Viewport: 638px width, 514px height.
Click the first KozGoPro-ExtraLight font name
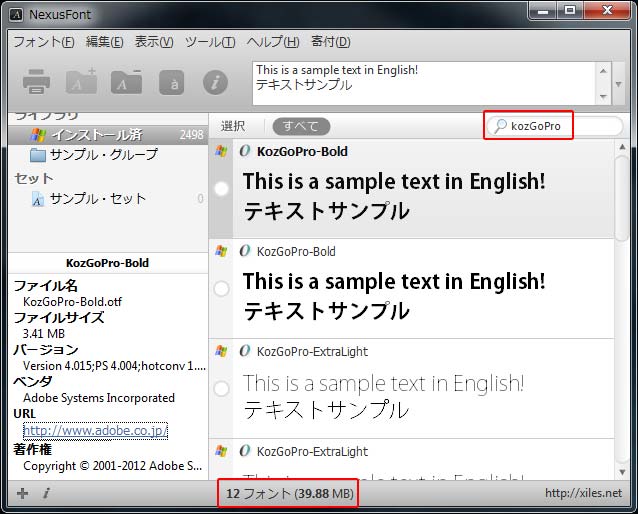point(312,351)
